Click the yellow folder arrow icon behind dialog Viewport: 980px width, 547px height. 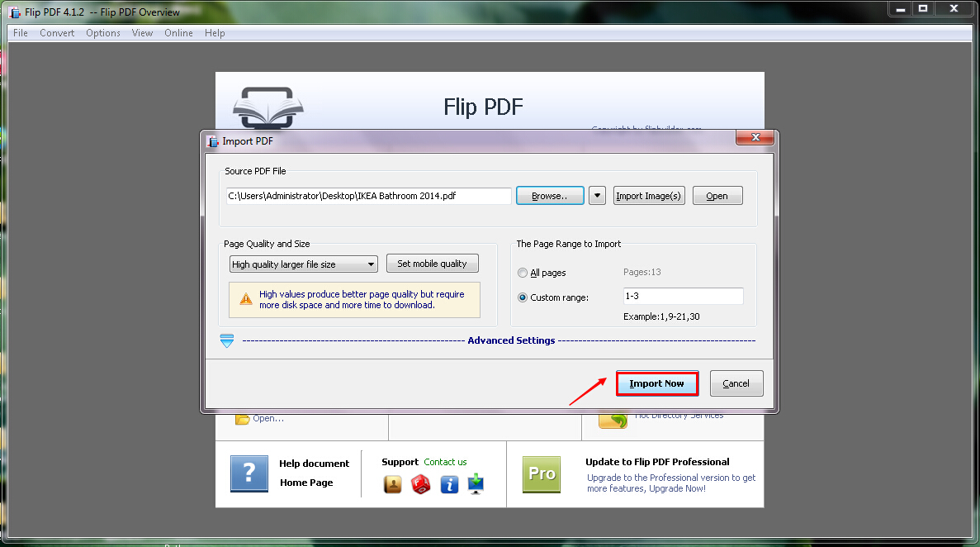click(613, 421)
